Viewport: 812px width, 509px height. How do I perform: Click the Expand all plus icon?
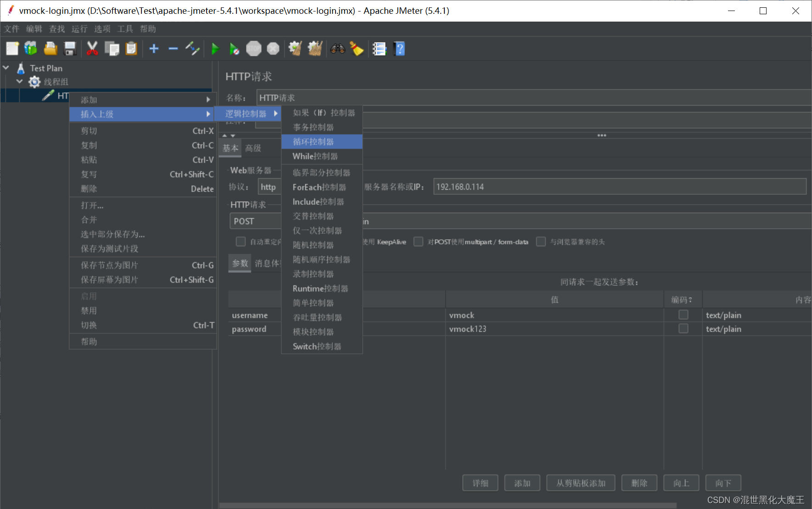coord(154,49)
